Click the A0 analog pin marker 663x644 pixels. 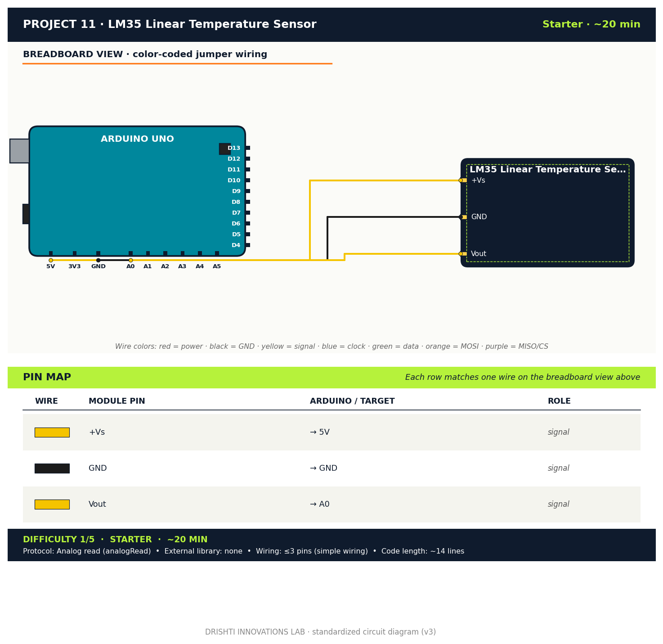pyautogui.click(x=130, y=260)
